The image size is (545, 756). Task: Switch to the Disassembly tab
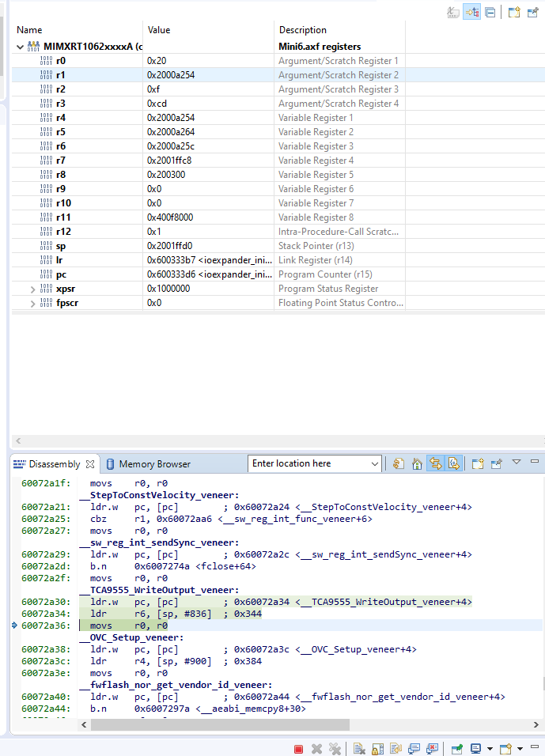(54, 464)
